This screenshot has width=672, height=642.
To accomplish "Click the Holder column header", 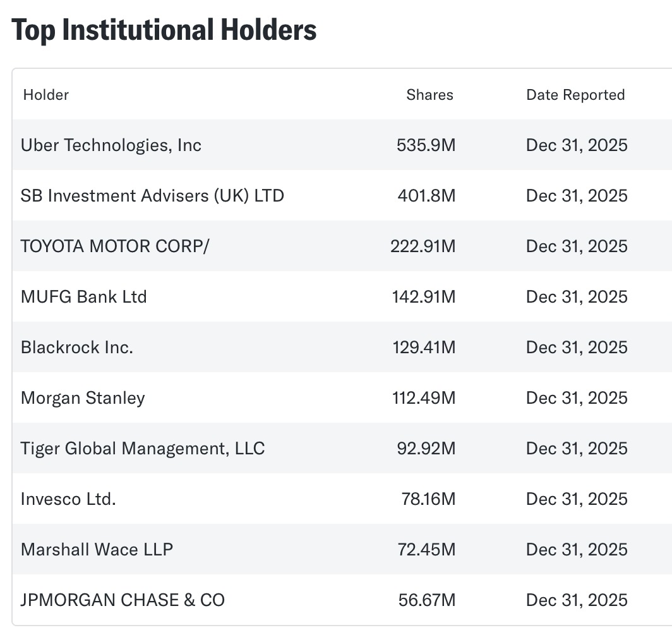I will (46, 95).
